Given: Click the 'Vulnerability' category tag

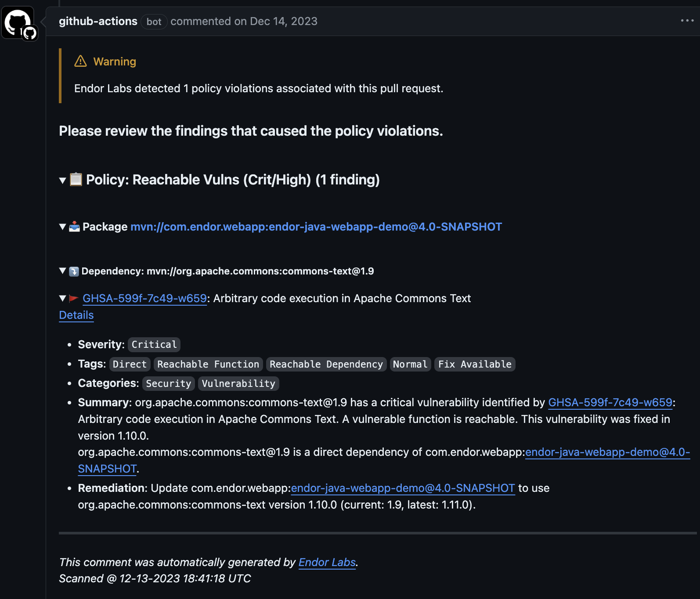Looking at the screenshot, I should [x=238, y=383].
